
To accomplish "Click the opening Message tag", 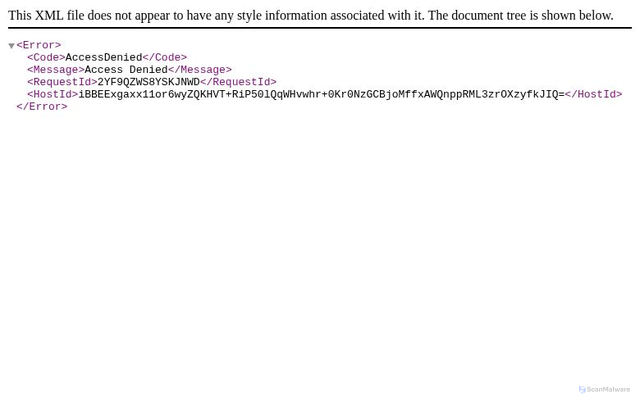I will (55, 70).
